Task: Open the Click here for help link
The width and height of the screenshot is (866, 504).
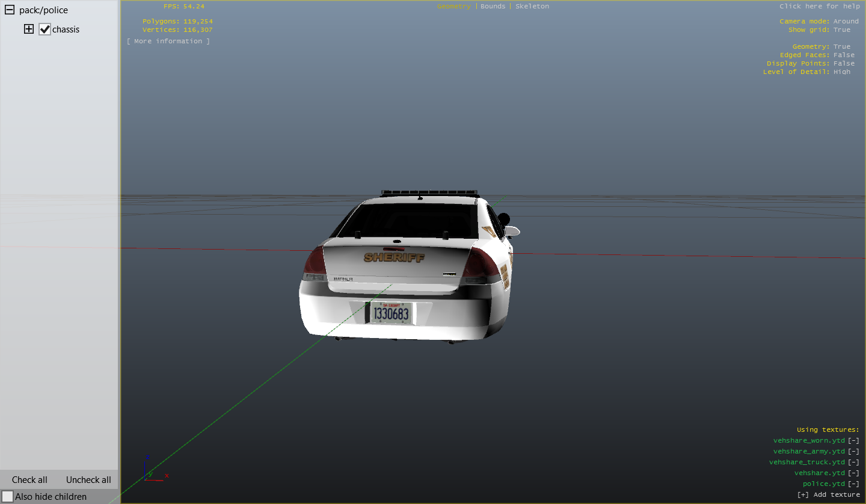Action: pos(819,6)
